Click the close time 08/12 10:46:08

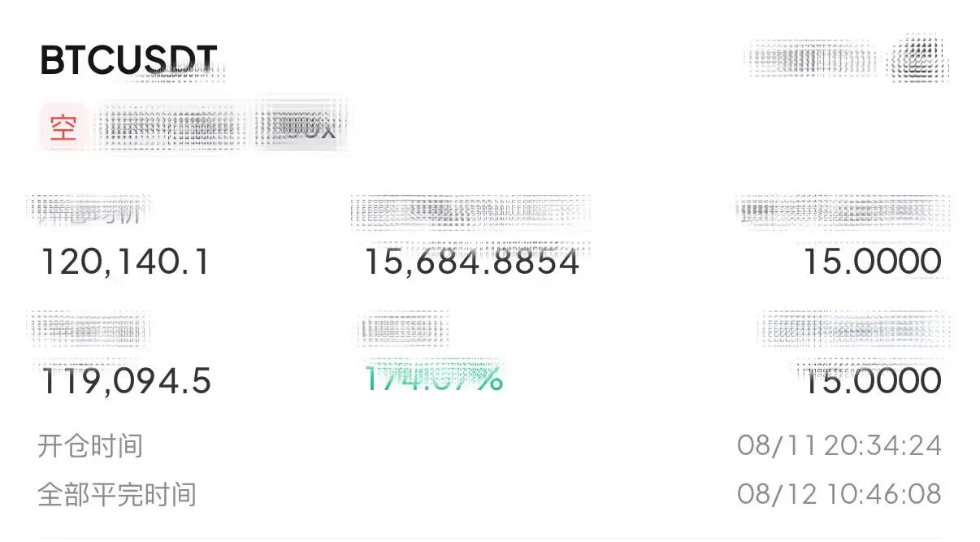(x=839, y=494)
